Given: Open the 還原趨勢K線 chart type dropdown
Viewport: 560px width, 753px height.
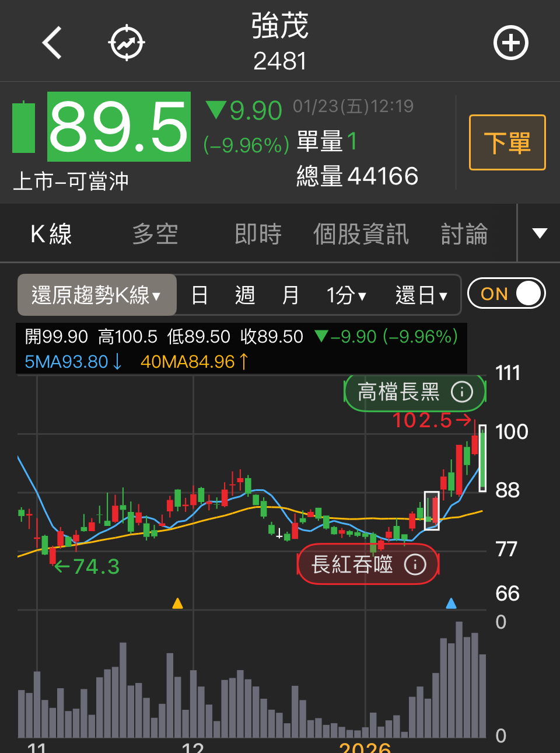Looking at the screenshot, I should [96, 295].
